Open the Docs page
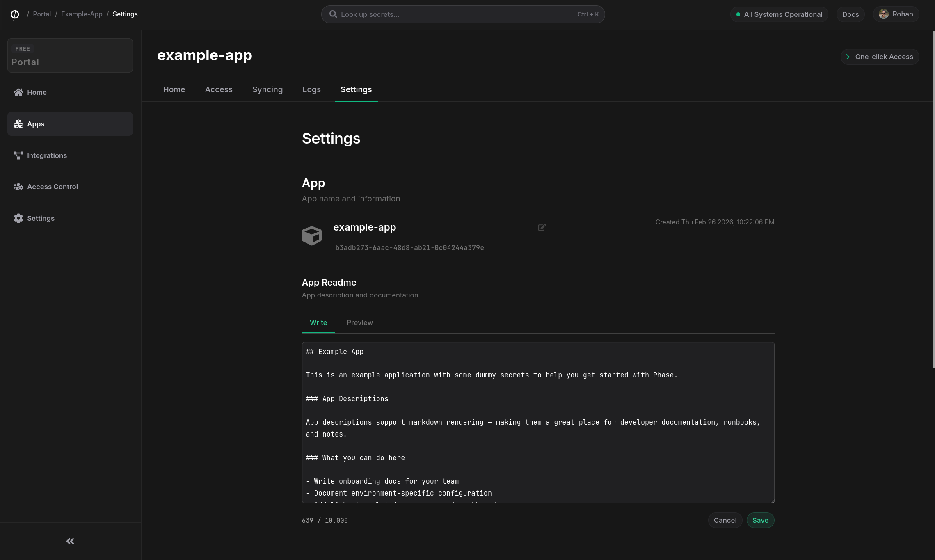 [x=850, y=14]
